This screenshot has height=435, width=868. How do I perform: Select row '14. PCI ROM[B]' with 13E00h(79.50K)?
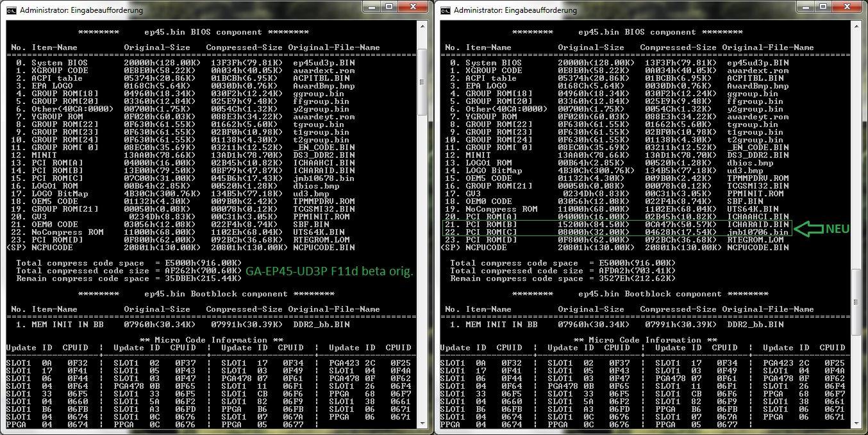click(183, 171)
